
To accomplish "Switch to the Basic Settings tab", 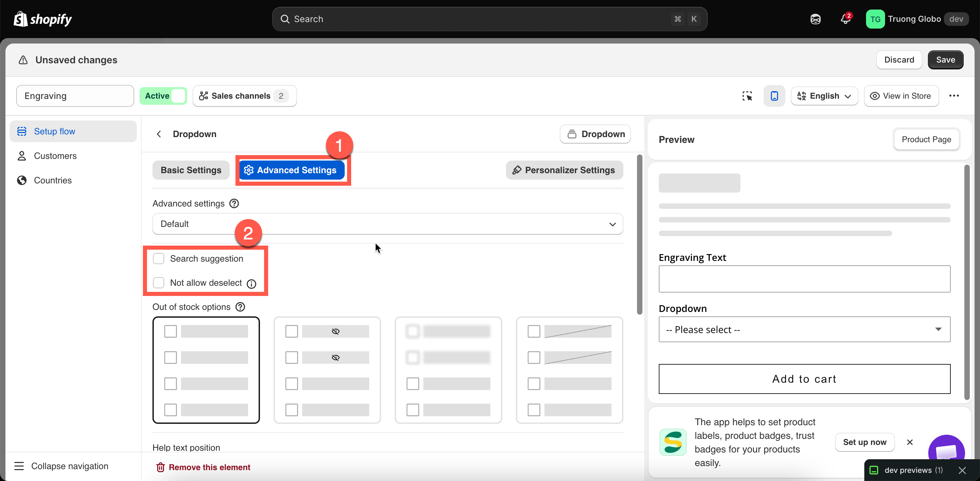I will (x=191, y=170).
